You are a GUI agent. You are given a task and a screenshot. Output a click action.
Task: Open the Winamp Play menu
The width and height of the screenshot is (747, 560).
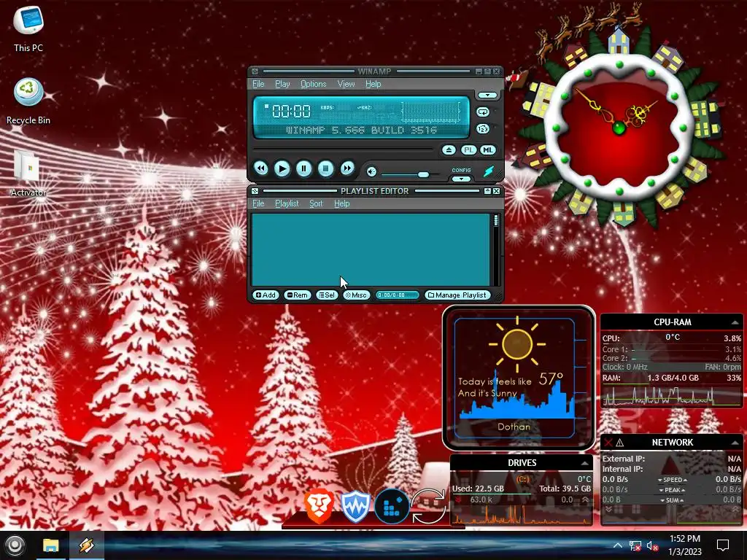coord(282,84)
